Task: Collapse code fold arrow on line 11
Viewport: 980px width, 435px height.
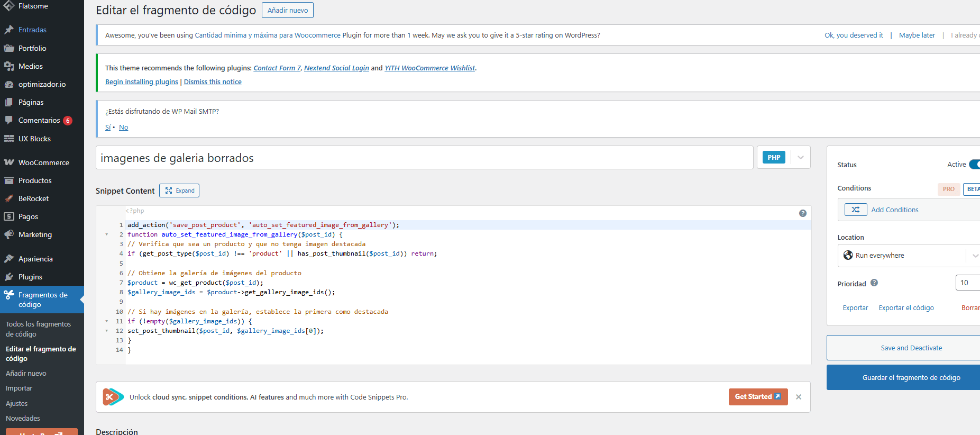Action: 106,321
